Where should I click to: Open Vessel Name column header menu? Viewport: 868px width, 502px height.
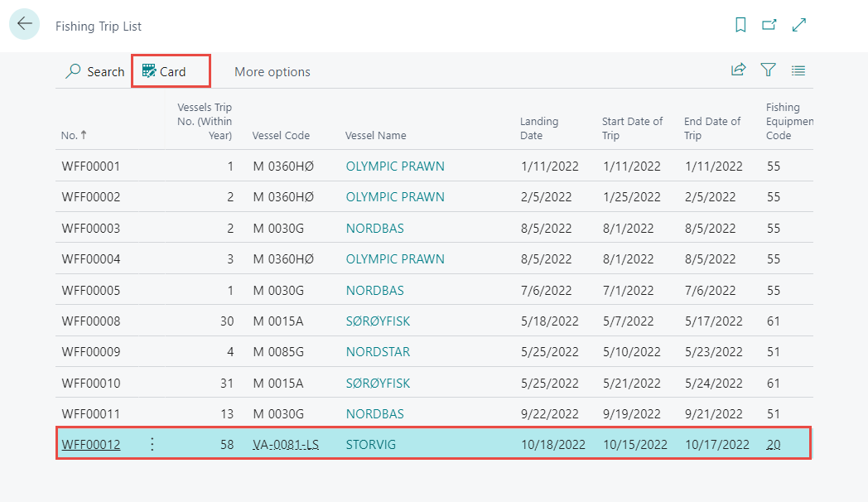pyautogui.click(x=375, y=135)
